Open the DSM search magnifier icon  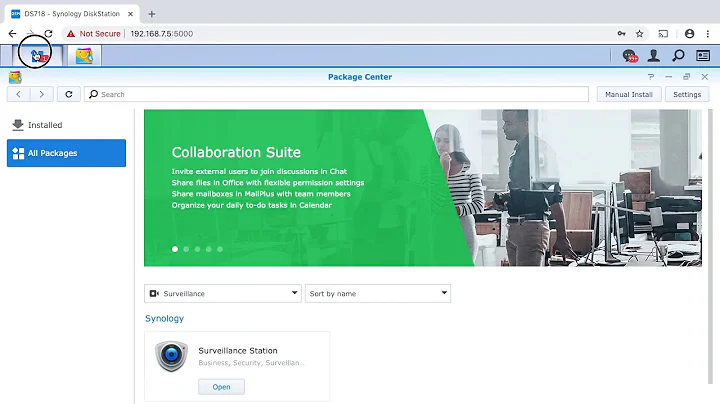[x=678, y=56]
